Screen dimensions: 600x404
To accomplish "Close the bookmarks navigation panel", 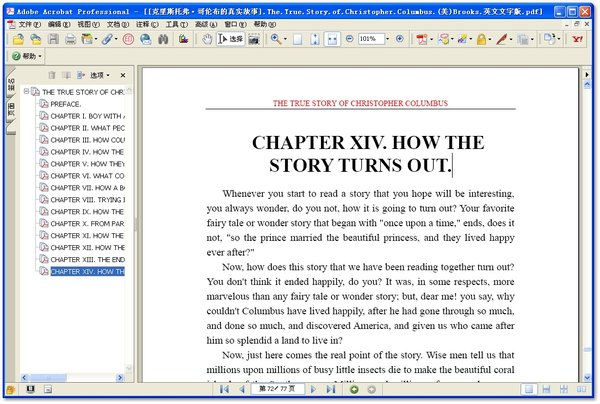I will [123, 75].
